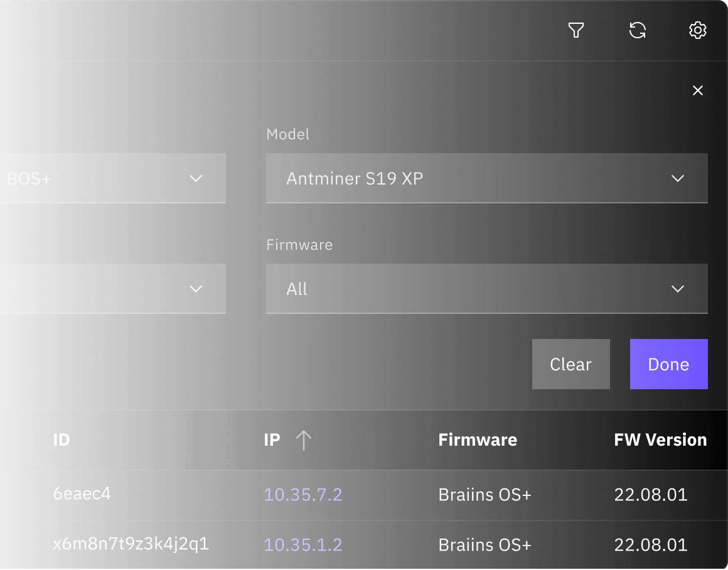Open IP link 10.35.1.2
The height and width of the screenshot is (570, 728).
[303, 544]
